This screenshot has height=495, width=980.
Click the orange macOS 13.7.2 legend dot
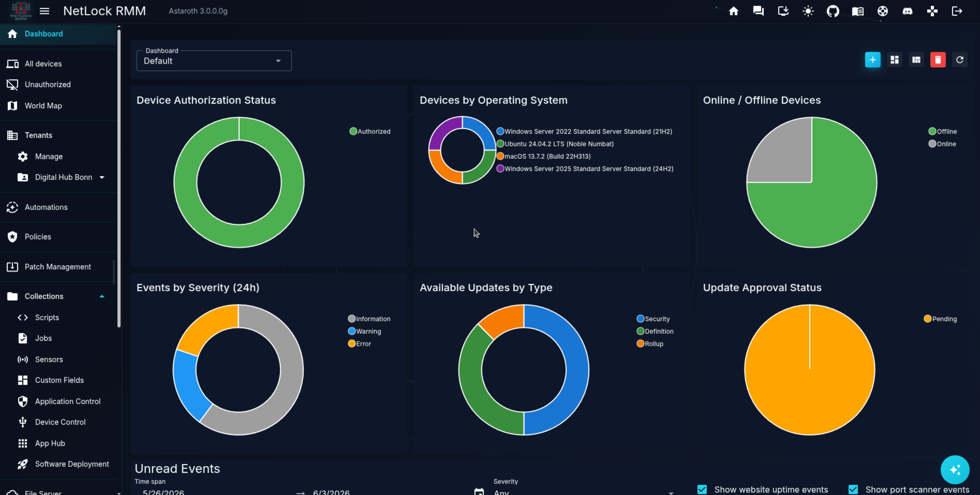[500, 156]
